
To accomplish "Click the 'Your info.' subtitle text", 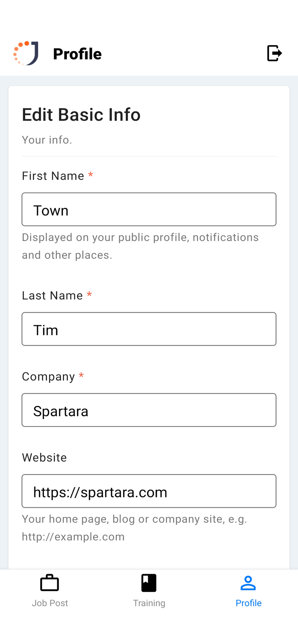I will click(x=47, y=140).
